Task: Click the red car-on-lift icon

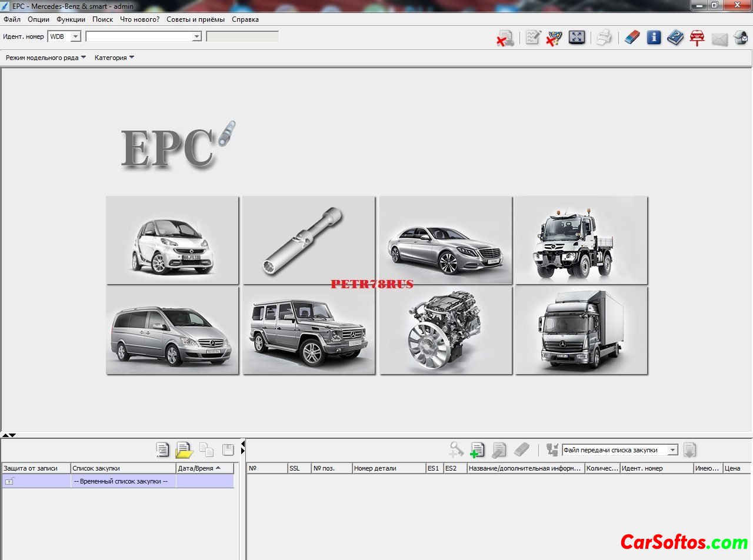Action: tap(697, 38)
